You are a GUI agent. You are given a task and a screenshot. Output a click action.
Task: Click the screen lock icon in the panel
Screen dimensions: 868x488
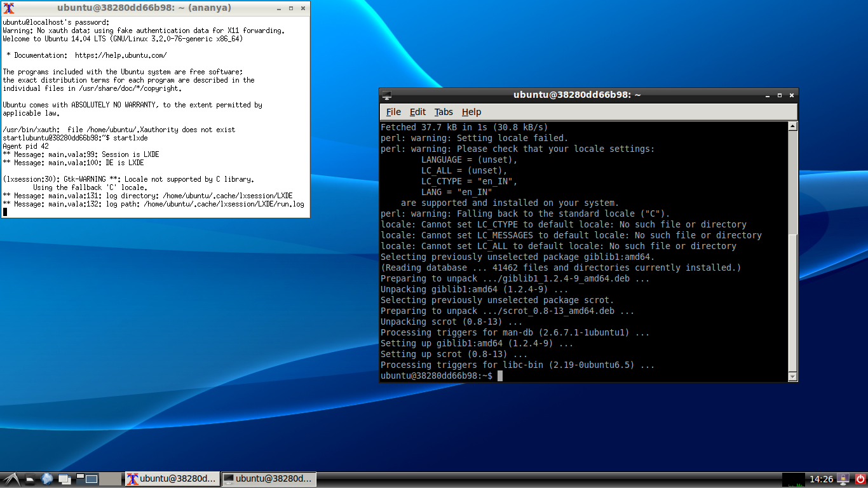point(844,479)
